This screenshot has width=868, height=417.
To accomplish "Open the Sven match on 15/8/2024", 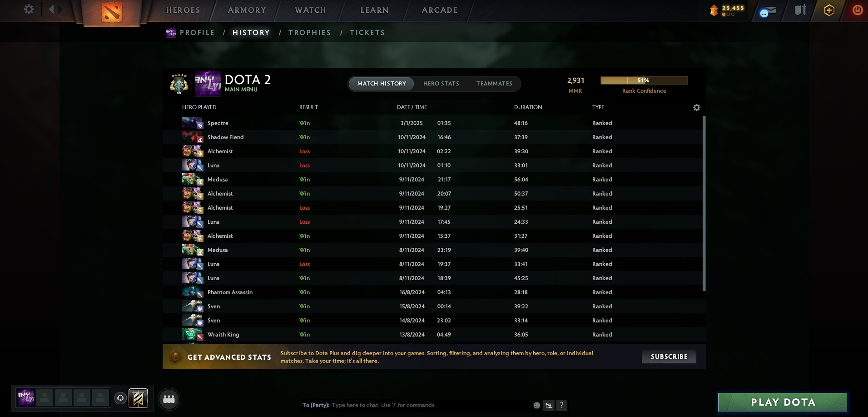I will pyautogui.click(x=432, y=306).
